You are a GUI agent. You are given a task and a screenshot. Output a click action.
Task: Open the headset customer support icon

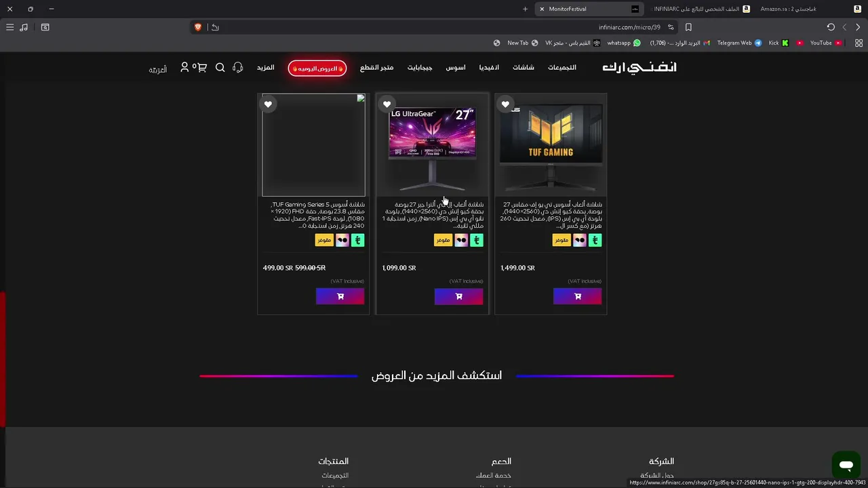pyautogui.click(x=237, y=67)
